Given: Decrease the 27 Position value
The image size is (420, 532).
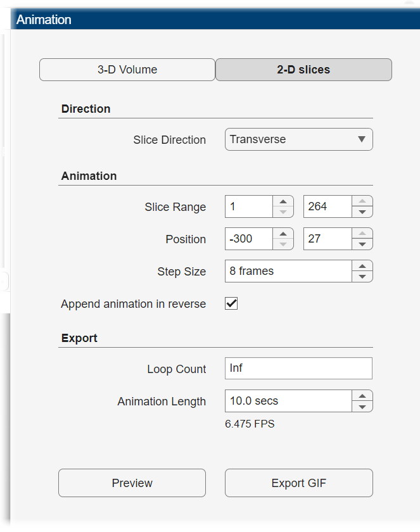Looking at the screenshot, I should click(x=361, y=243).
